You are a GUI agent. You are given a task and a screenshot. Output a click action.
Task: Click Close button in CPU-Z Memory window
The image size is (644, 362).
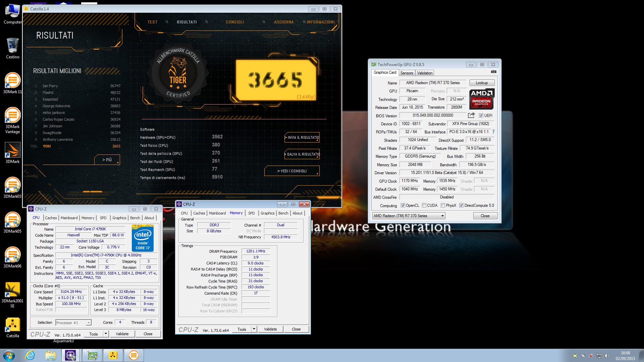pos(296,329)
